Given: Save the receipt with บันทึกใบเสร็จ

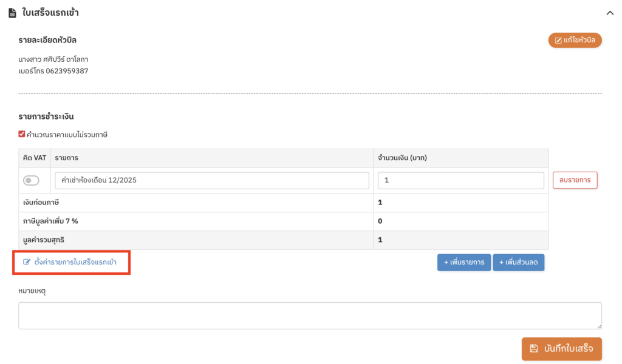Looking at the screenshot, I should (x=561, y=349).
